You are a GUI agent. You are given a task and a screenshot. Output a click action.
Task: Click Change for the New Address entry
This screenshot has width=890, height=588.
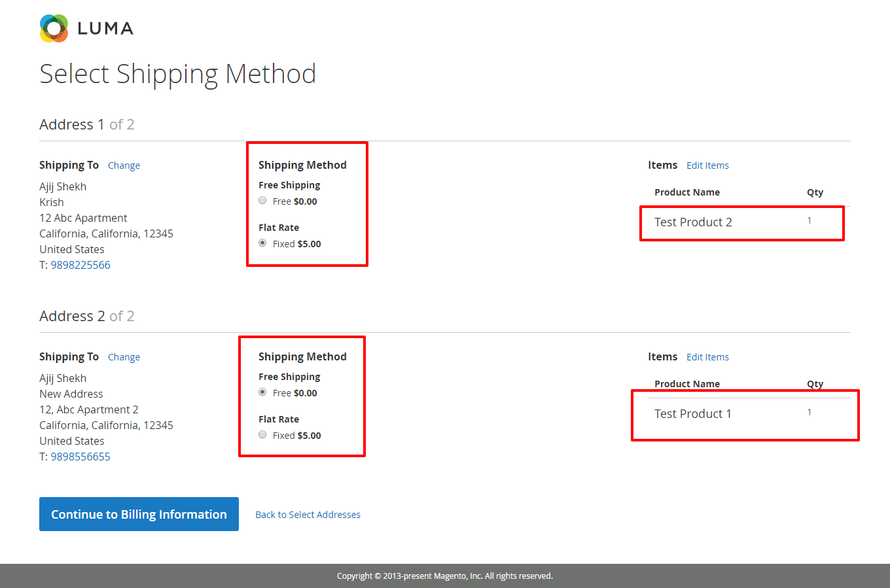[x=124, y=356]
